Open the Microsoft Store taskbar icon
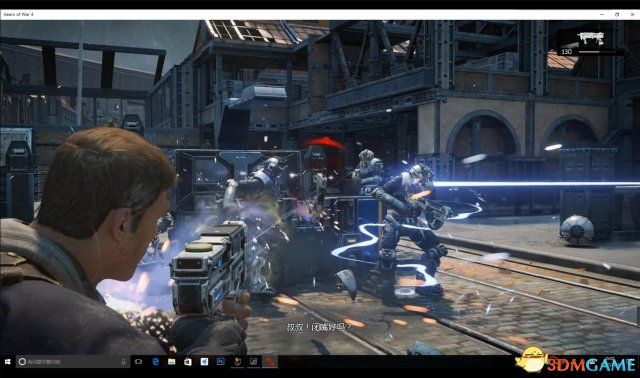 (x=188, y=362)
